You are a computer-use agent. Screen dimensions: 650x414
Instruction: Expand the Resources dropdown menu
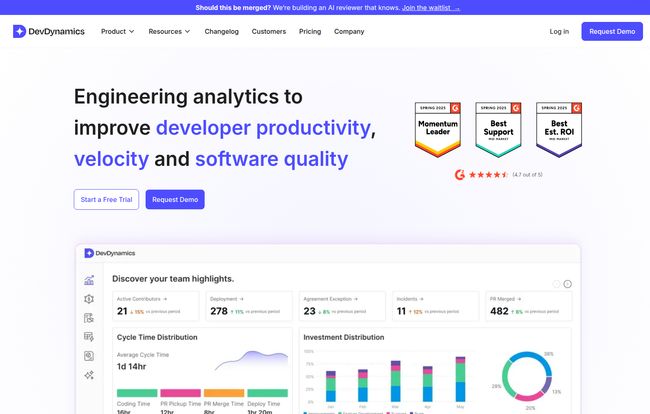click(169, 31)
